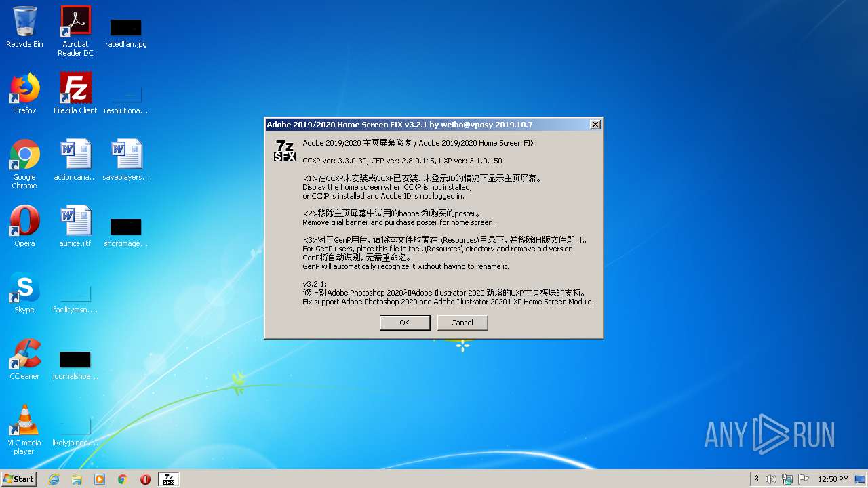
Task: Select the resolutiona... desktop file
Action: pos(126,98)
